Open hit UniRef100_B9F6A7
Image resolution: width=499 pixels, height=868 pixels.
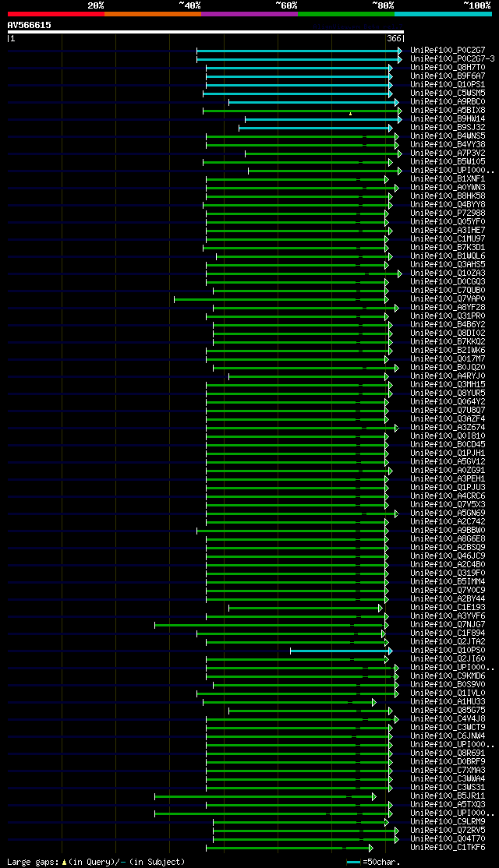[x=448, y=76]
